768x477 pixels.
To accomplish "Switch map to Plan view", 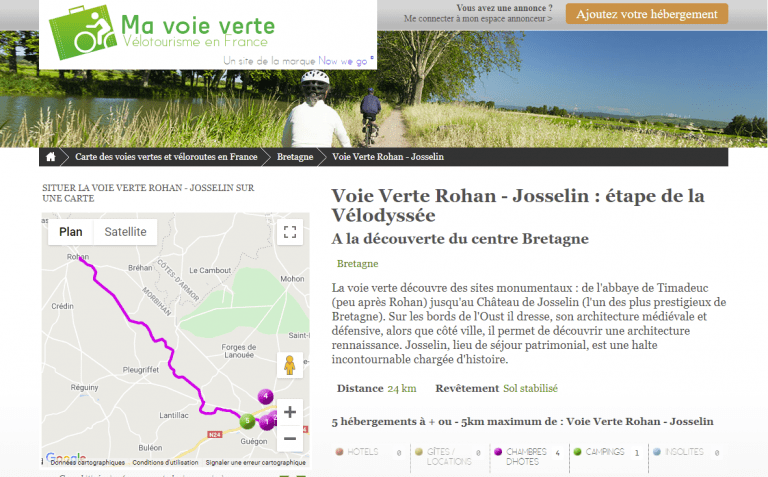I will (71, 232).
